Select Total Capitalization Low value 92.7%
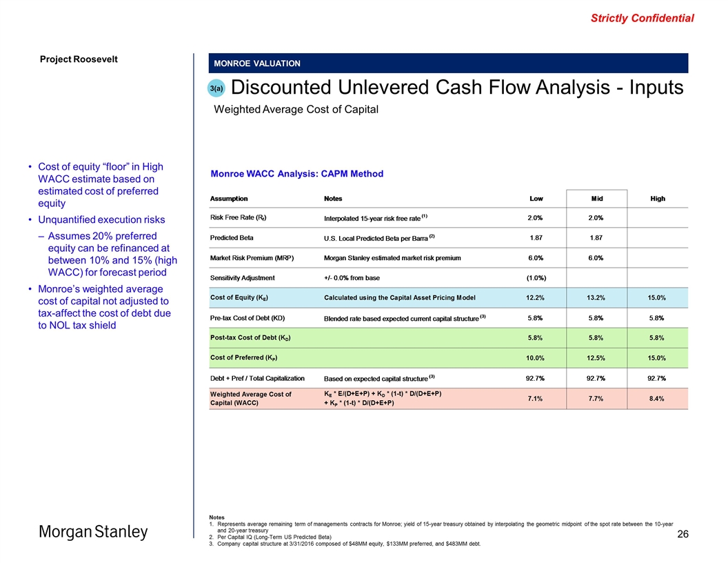The width and height of the screenshot is (728, 563). [535, 378]
